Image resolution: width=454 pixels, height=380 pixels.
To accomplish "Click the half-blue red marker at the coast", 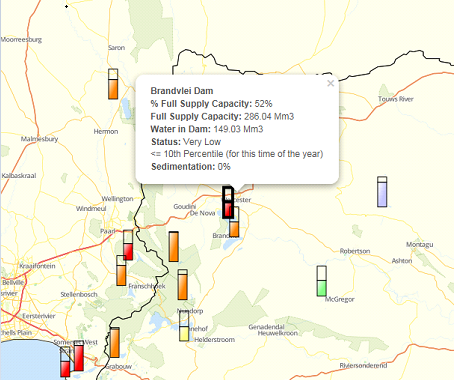I will pyautogui.click(x=65, y=362).
